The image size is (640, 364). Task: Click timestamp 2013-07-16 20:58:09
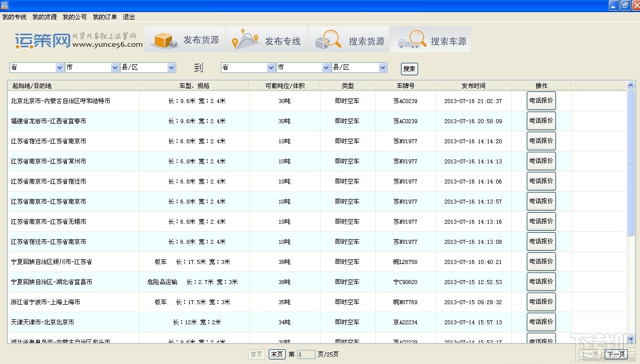(473, 121)
